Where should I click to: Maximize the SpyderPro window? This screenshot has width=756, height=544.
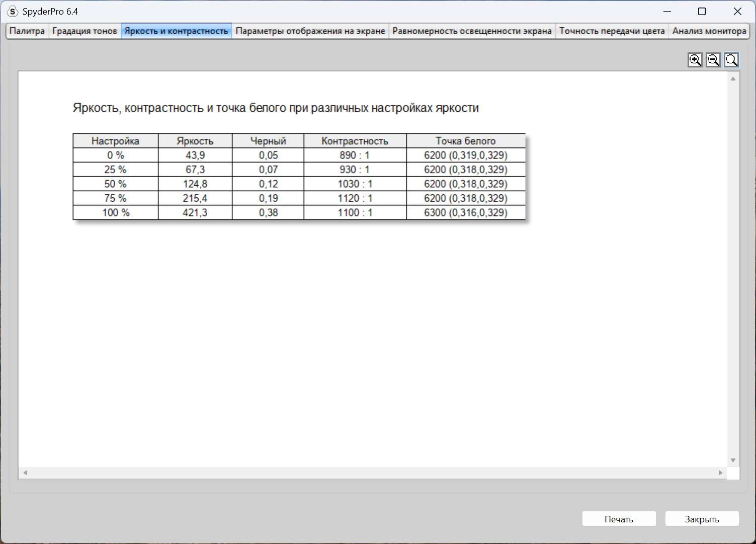tap(702, 12)
